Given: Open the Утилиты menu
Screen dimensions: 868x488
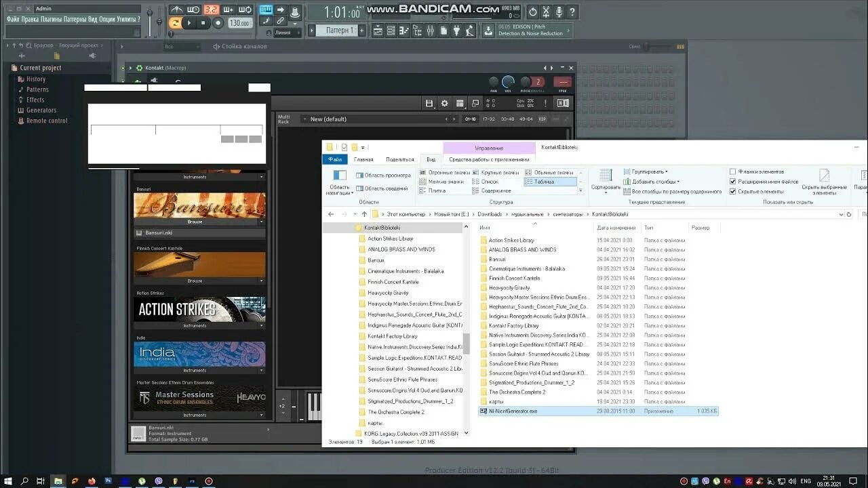Looking at the screenshot, I should [127, 19].
